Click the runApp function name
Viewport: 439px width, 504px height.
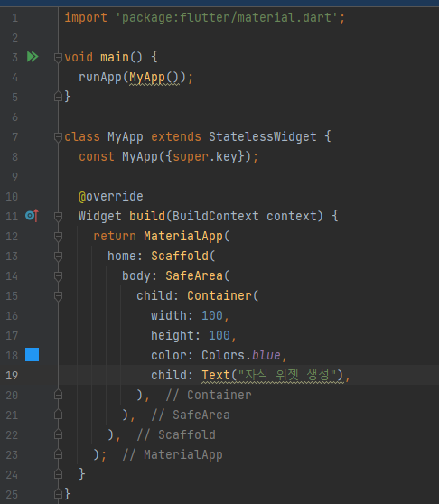[100, 78]
